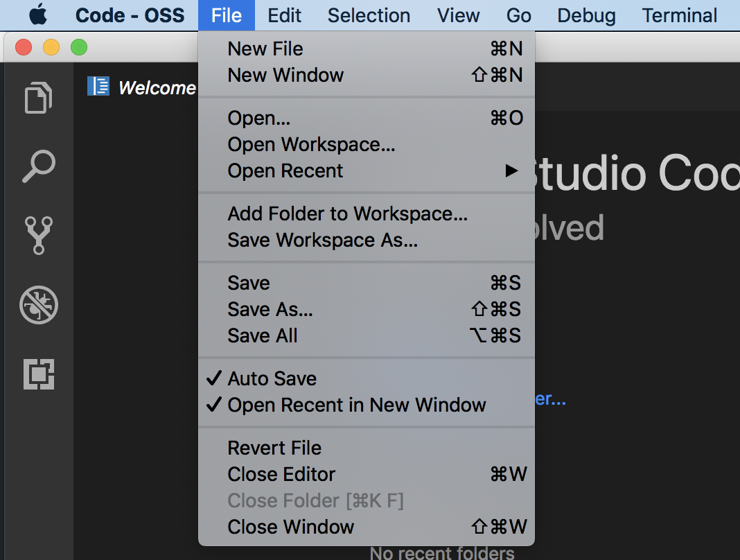
Task: Select New File from the menu
Action: [x=265, y=49]
